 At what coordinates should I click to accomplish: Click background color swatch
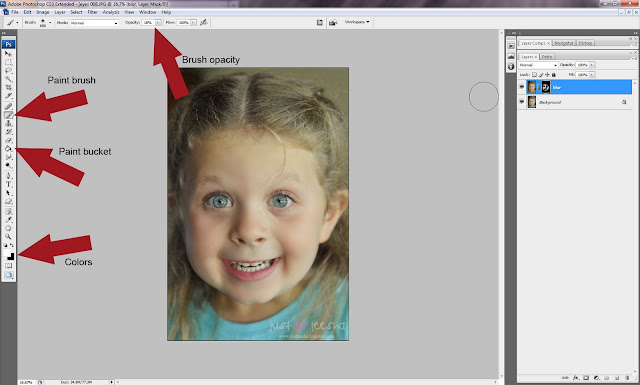tap(11, 257)
